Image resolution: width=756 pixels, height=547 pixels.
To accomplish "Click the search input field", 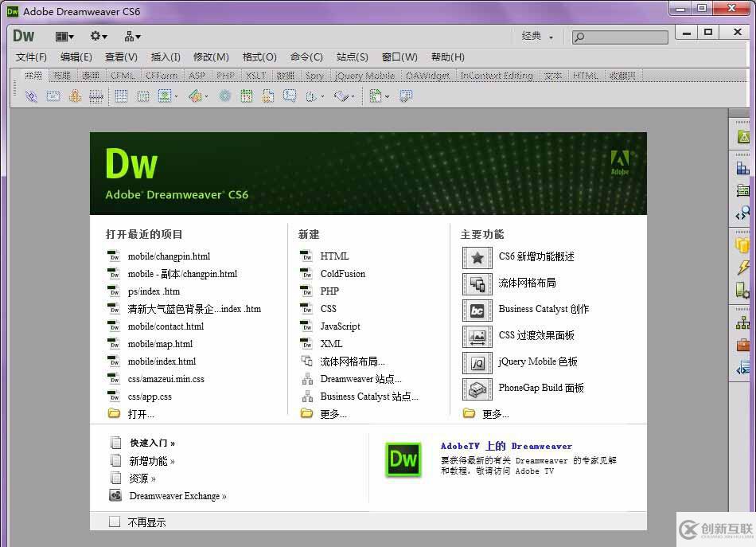I will point(620,37).
